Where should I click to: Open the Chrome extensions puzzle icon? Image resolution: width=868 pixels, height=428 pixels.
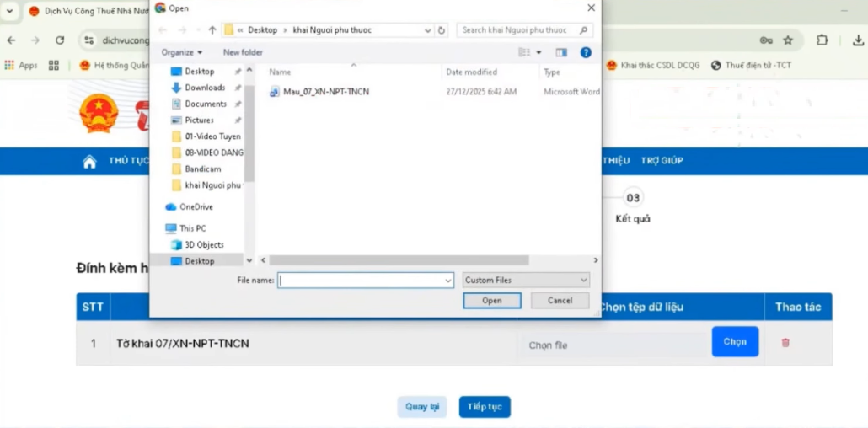coord(822,40)
